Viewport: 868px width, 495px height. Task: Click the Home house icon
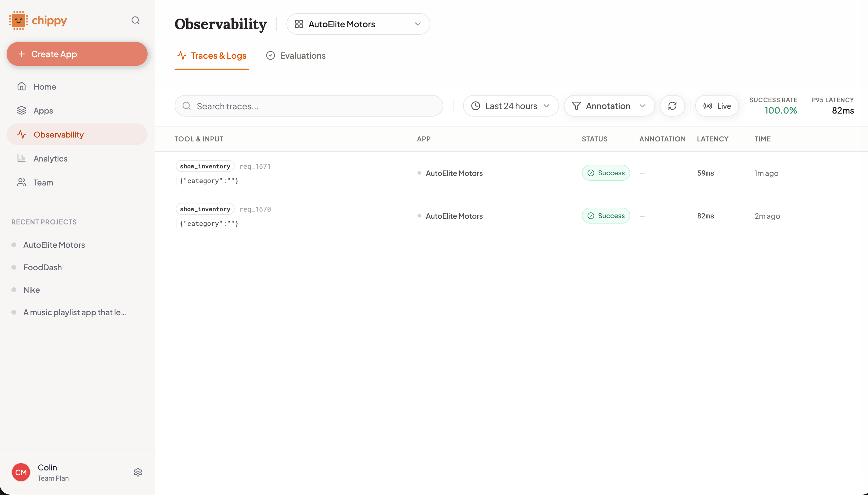21,86
